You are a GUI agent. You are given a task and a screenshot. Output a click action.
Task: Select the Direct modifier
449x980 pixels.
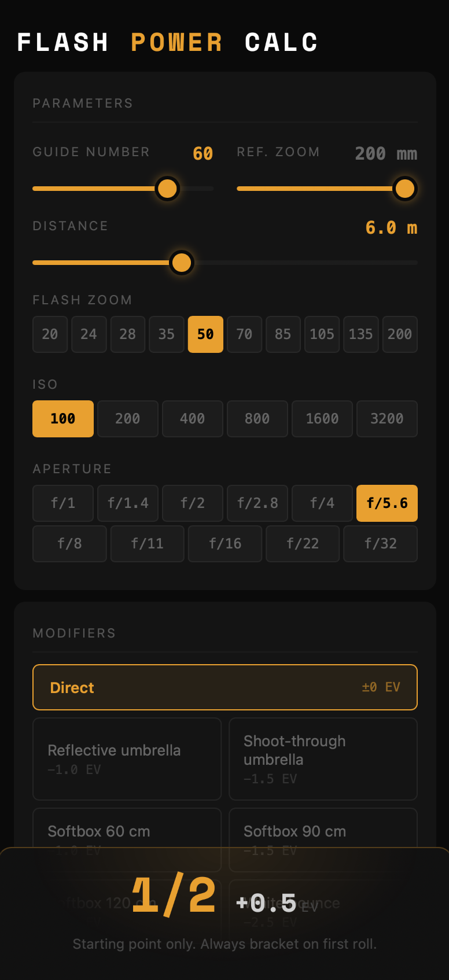click(x=225, y=687)
